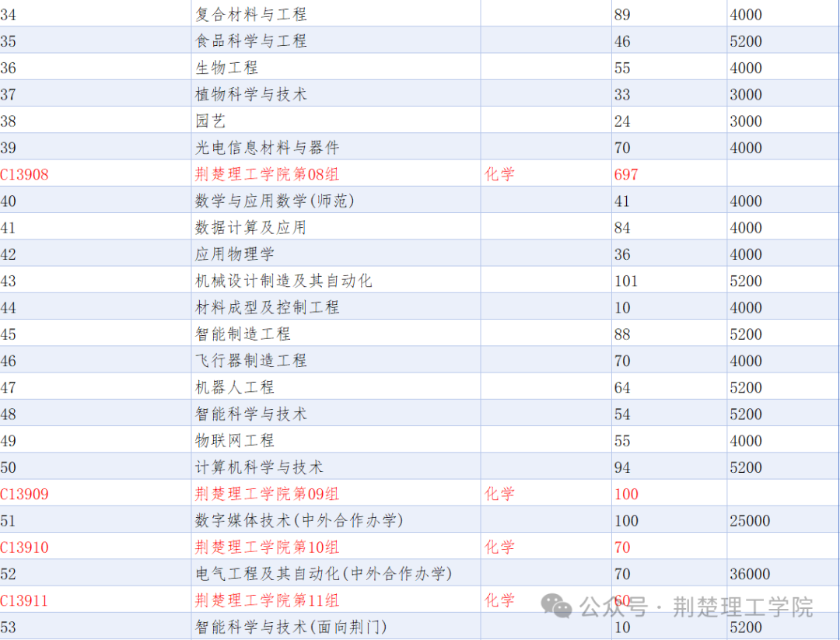Select the number 24 in the 园艺 row
Screen dimensions: 840x640
click(622, 121)
